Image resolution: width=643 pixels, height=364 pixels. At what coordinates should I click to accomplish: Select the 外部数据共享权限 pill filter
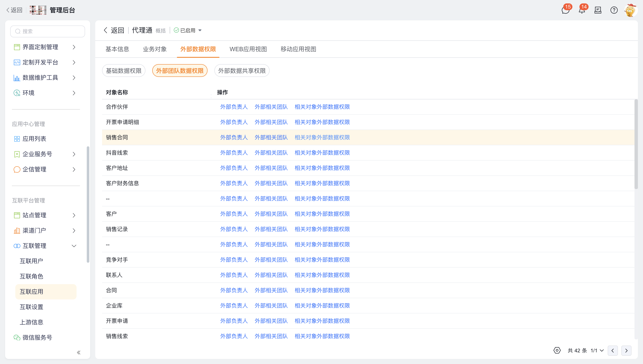(242, 71)
